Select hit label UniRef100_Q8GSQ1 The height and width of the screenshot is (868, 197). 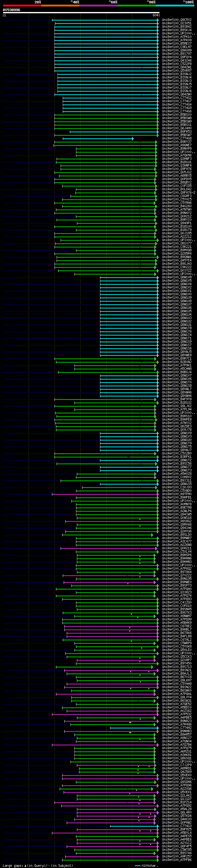(177, 758)
